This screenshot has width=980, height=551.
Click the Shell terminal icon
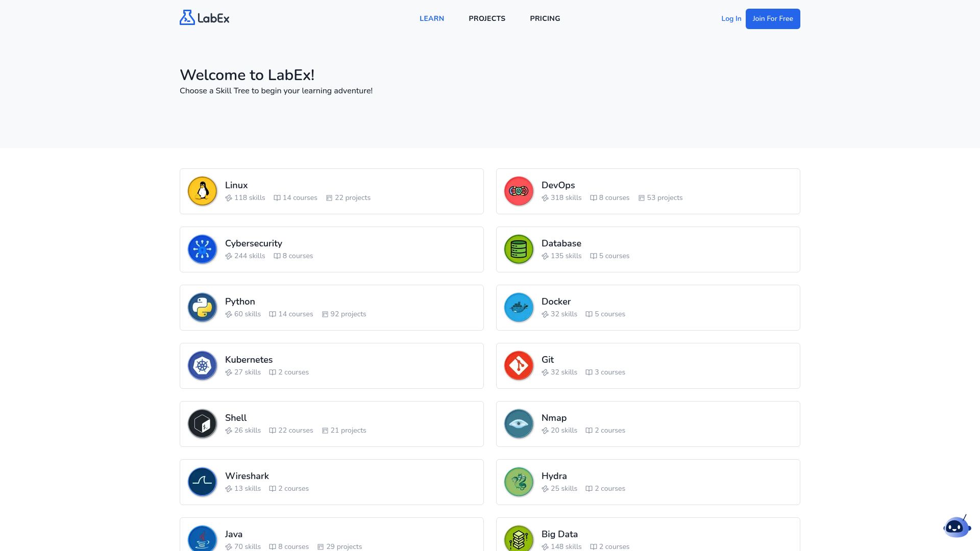[x=202, y=423]
